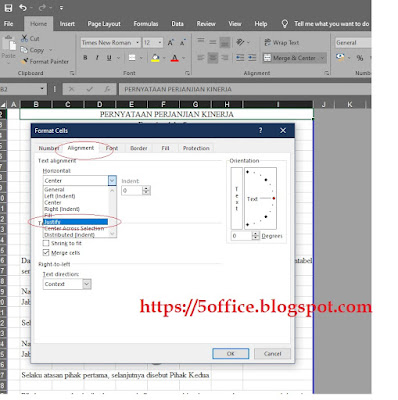Screen dimensions: 398x400
Task: Select Justify in Horizontal list
Action: tap(76, 222)
